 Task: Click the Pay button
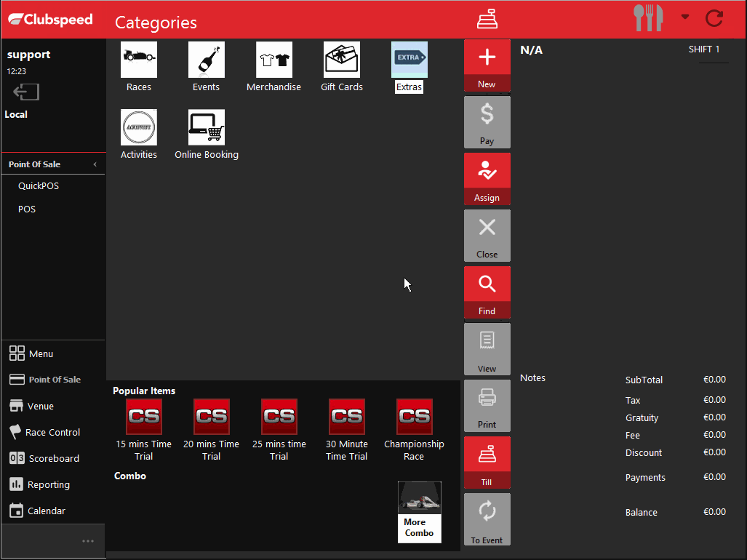point(487,122)
